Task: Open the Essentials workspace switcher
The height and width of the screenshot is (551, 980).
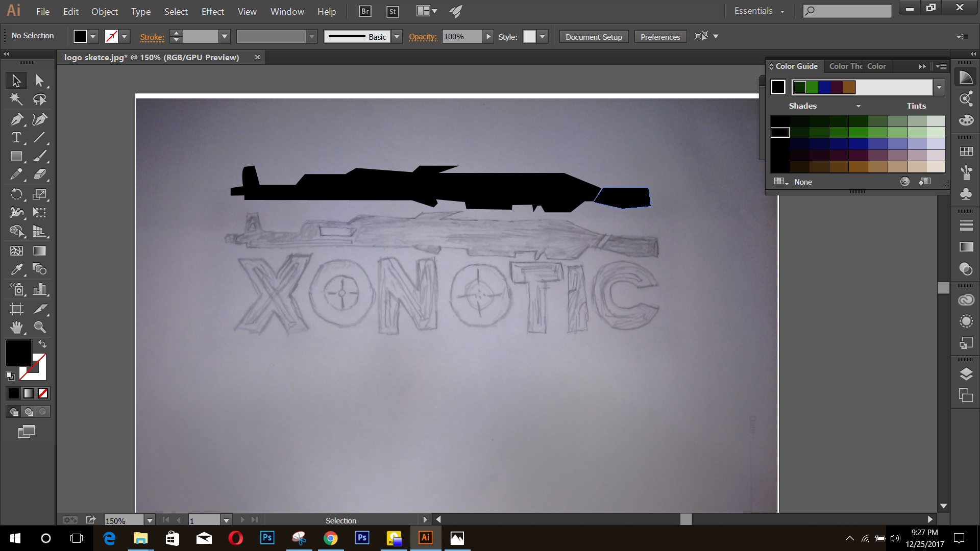Action: point(759,11)
